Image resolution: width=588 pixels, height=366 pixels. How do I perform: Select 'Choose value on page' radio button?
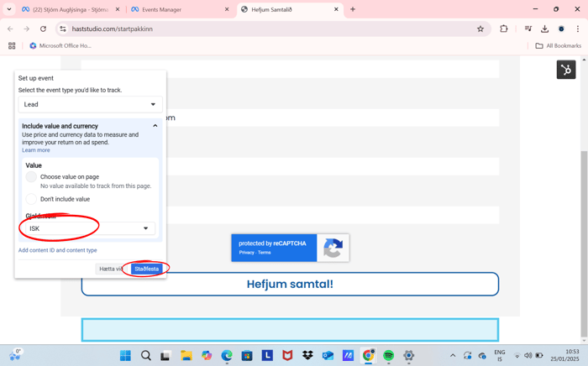point(31,177)
